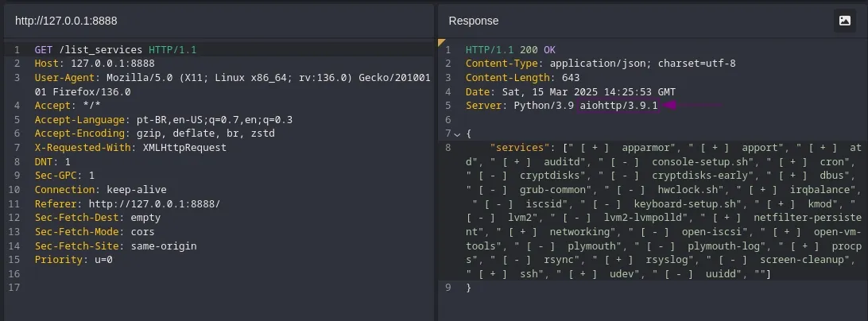
Task: Click the Priority: u=0 header line
Action: pyautogui.click(x=74, y=260)
